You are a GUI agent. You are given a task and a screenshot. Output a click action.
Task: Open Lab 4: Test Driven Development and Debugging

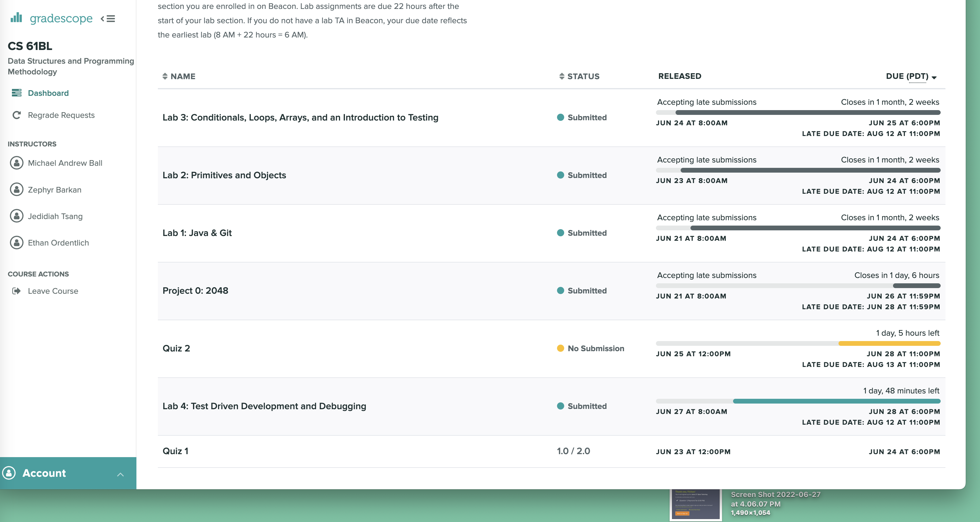[264, 406]
